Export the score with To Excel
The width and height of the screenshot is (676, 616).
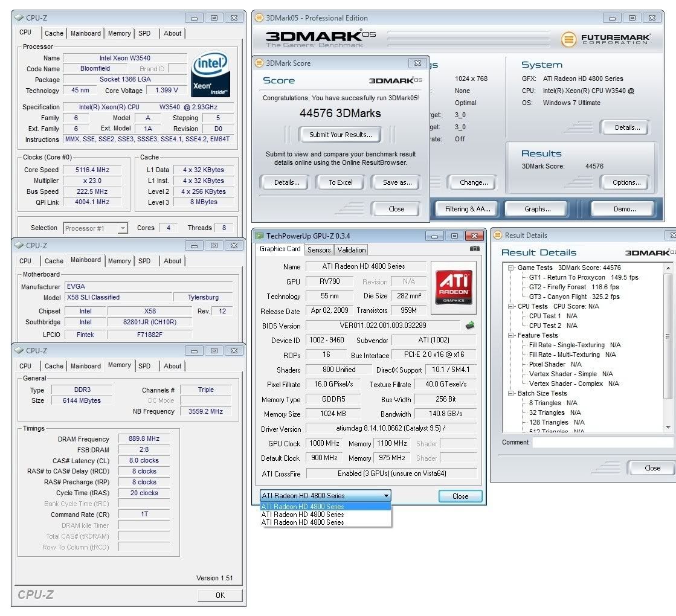coord(341,182)
